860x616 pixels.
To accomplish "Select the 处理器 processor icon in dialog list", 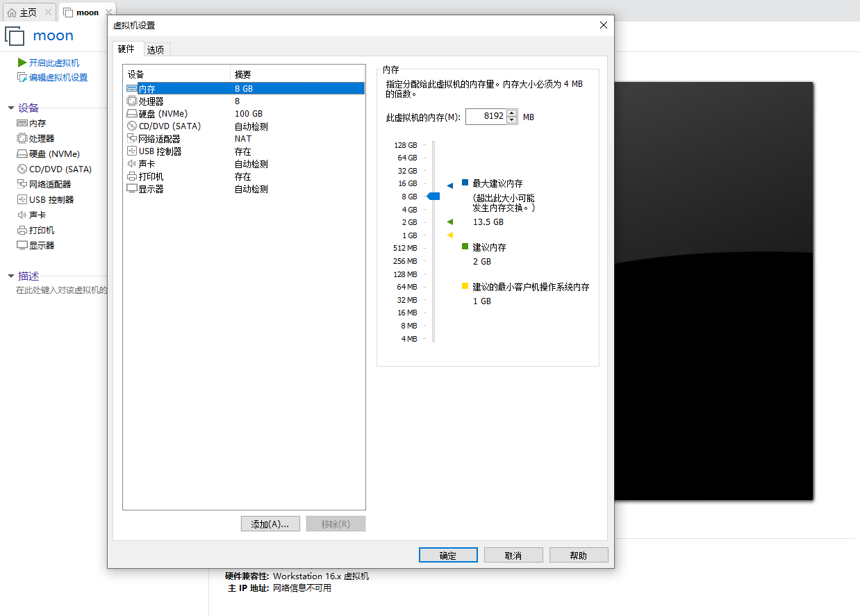I will [x=132, y=101].
